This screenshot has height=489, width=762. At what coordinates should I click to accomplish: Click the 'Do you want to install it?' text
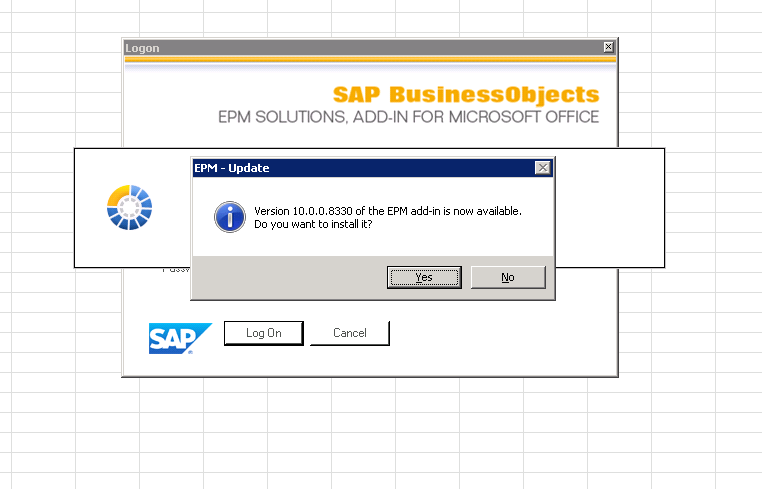point(313,224)
